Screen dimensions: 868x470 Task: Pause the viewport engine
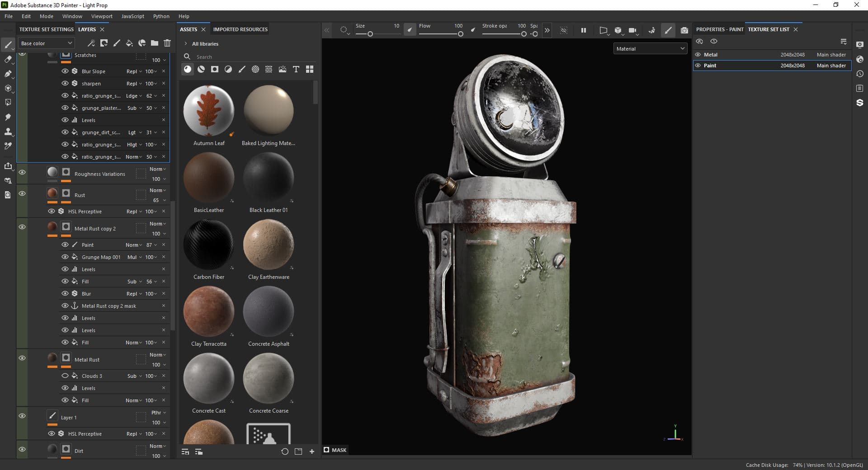tap(583, 30)
